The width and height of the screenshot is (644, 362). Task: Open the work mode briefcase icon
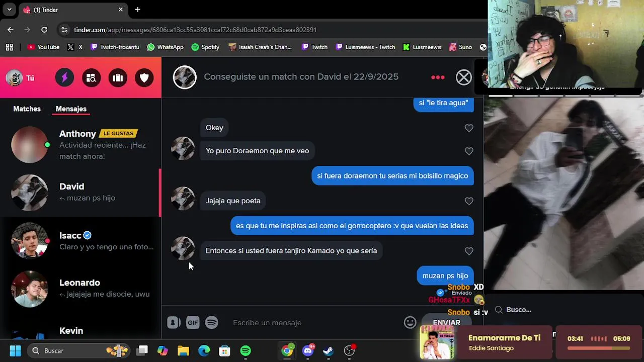click(x=118, y=78)
